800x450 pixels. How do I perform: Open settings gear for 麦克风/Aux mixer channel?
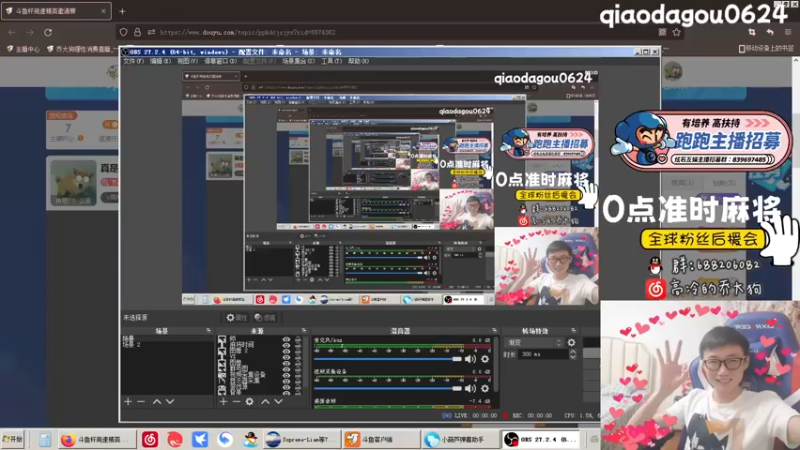[x=485, y=359]
